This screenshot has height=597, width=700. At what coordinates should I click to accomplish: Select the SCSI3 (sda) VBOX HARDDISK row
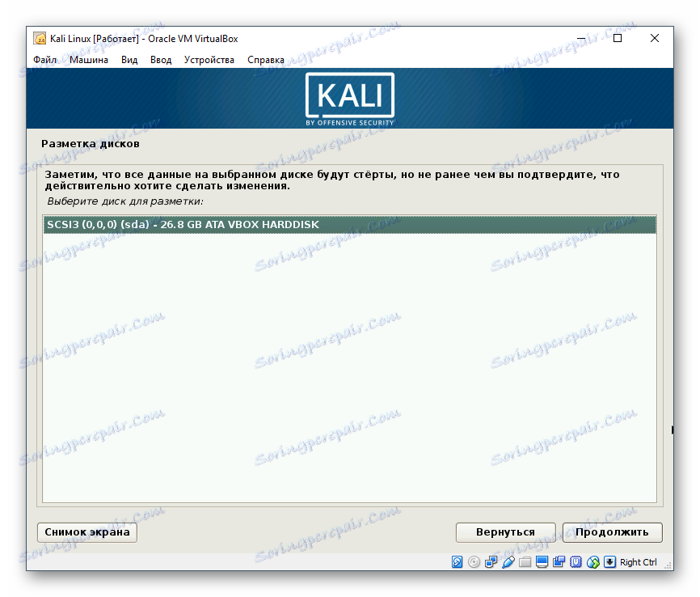[x=349, y=224]
